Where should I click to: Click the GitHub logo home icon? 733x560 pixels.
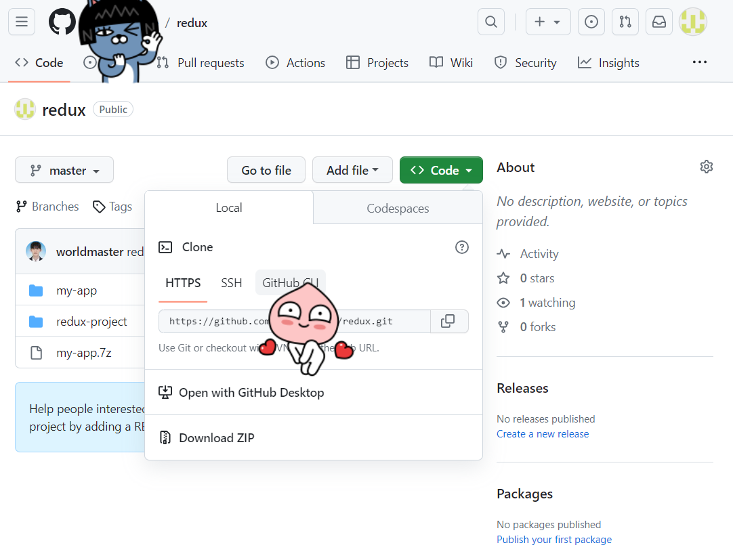62,22
